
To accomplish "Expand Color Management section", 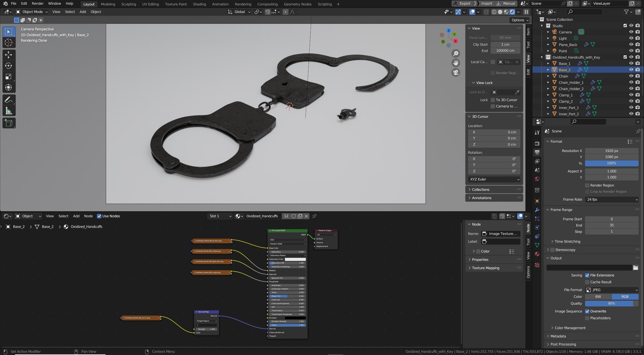I will [570, 328].
